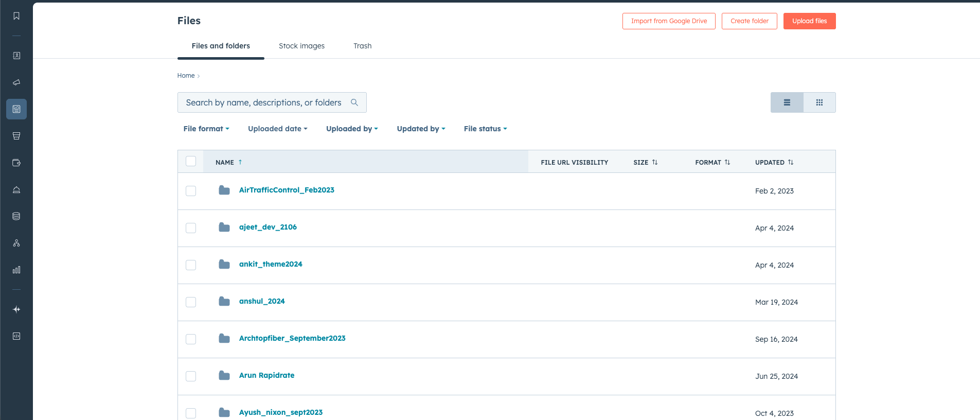Go to Home in the breadcrumb
980x420 pixels.
click(x=186, y=76)
